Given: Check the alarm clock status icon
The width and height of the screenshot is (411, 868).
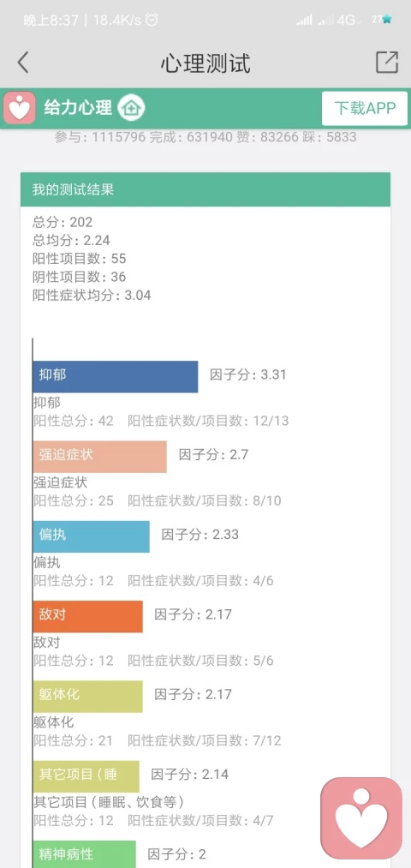Looking at the screenshot, I should (x=151, y=21).
